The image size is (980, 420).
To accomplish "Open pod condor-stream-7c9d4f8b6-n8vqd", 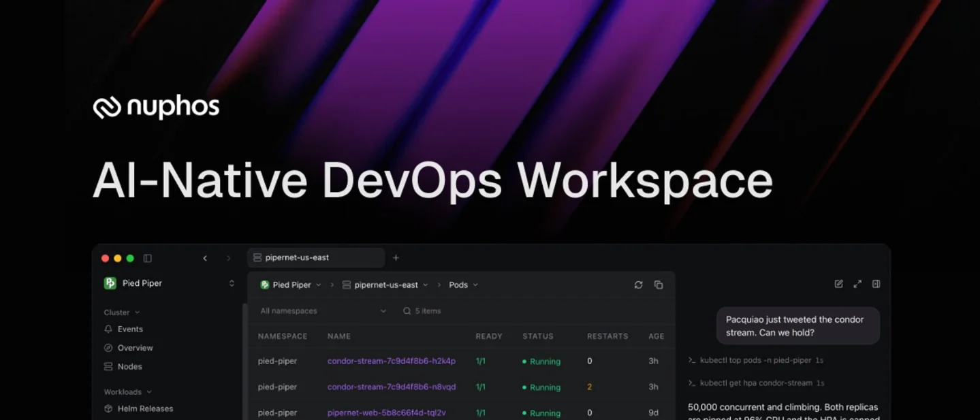I will (x=392, y=387).
